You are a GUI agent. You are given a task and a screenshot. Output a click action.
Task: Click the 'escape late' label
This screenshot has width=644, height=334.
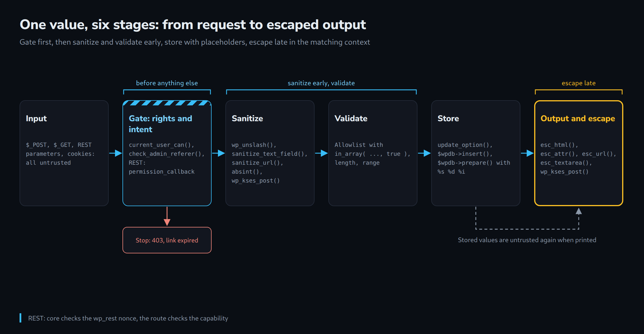[579, 83]
